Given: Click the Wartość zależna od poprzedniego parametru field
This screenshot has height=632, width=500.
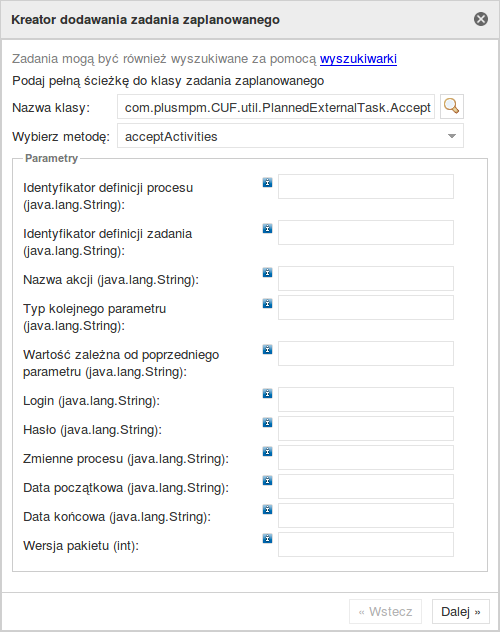Looking at the screenshot, I should point(366,353).
